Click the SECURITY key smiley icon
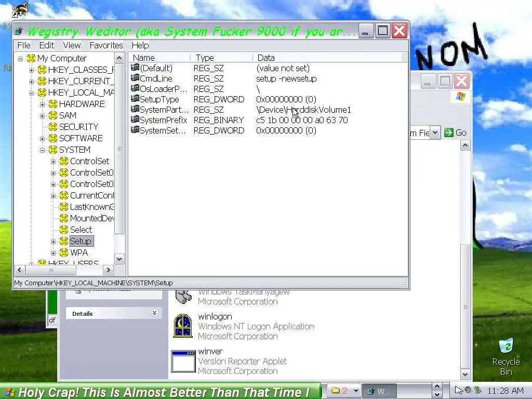This screenshot has height=399, width=532. coord(53,127)
